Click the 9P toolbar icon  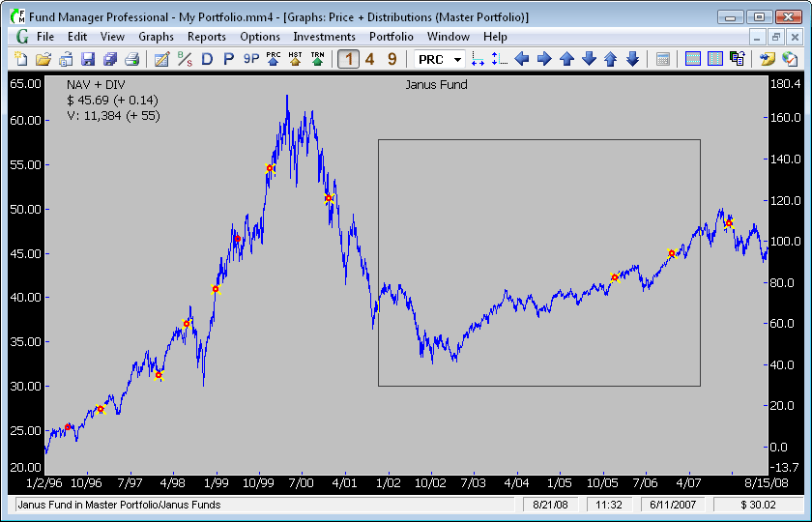[251, 59]
